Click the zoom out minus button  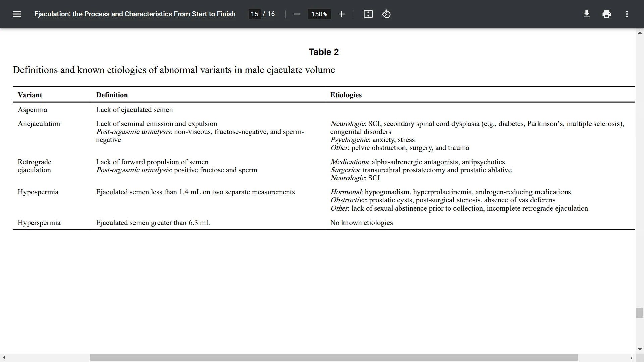[x=297, y=14]
